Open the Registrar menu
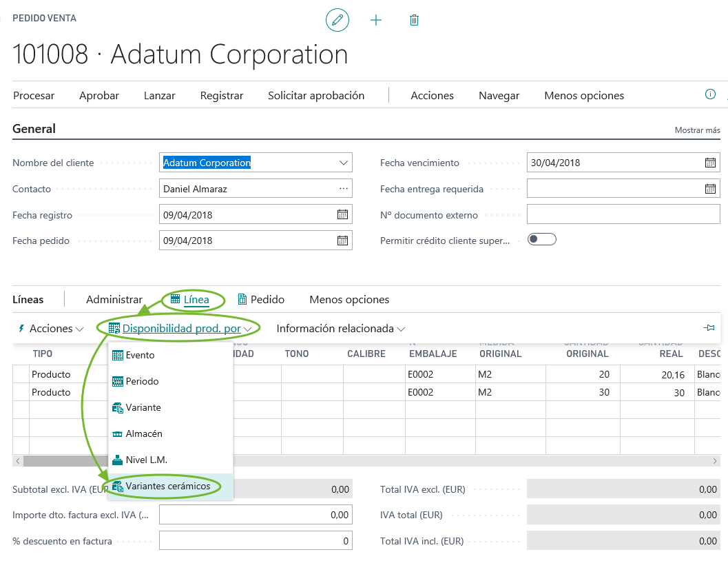This screenshot has height=572, width=728. click(x=222, y=96)
